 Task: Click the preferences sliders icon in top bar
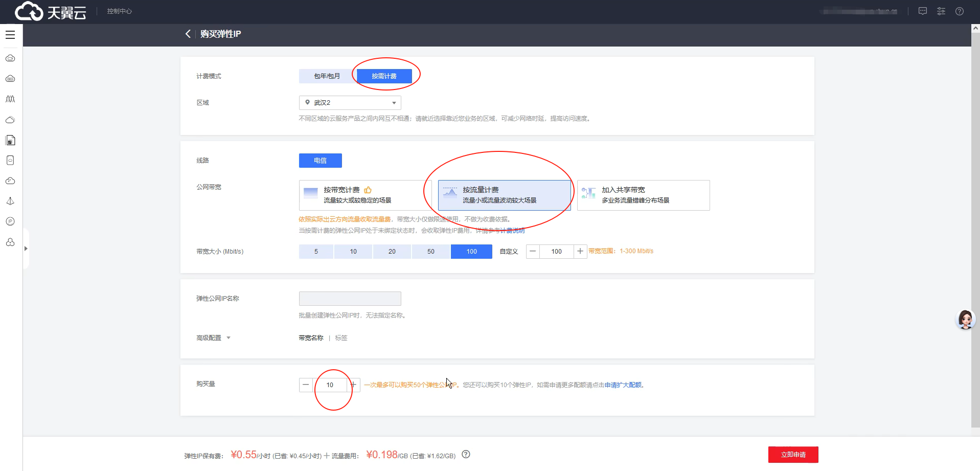pyautogui.click(x=941, y=11)
